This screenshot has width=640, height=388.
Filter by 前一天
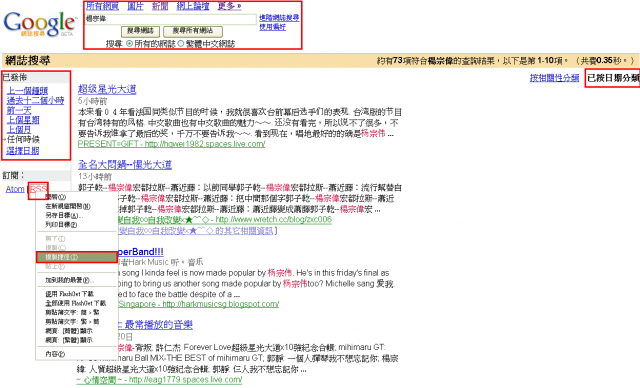(19, 110)
